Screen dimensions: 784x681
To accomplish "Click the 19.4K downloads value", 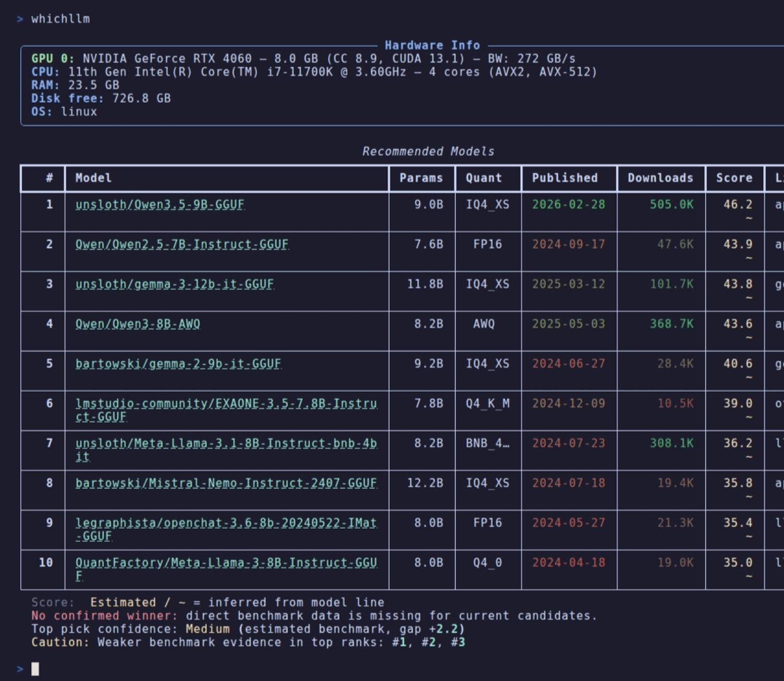I will click(676, 483).
